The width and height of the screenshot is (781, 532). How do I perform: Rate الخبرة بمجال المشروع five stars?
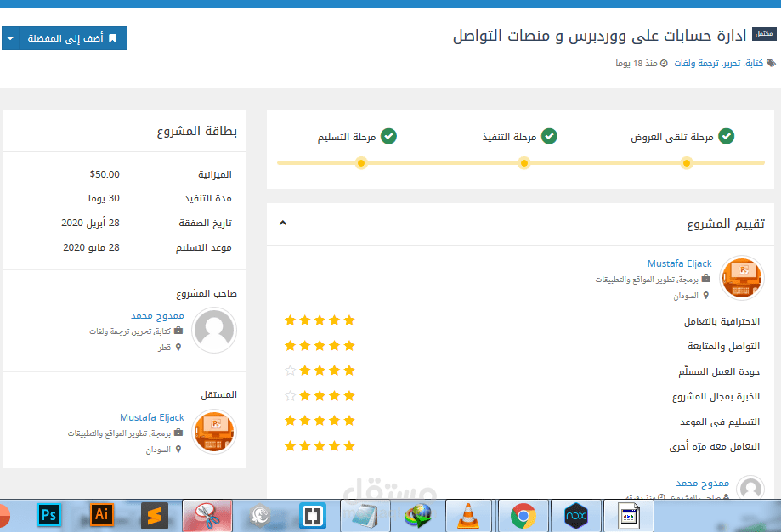click(290, 394)
